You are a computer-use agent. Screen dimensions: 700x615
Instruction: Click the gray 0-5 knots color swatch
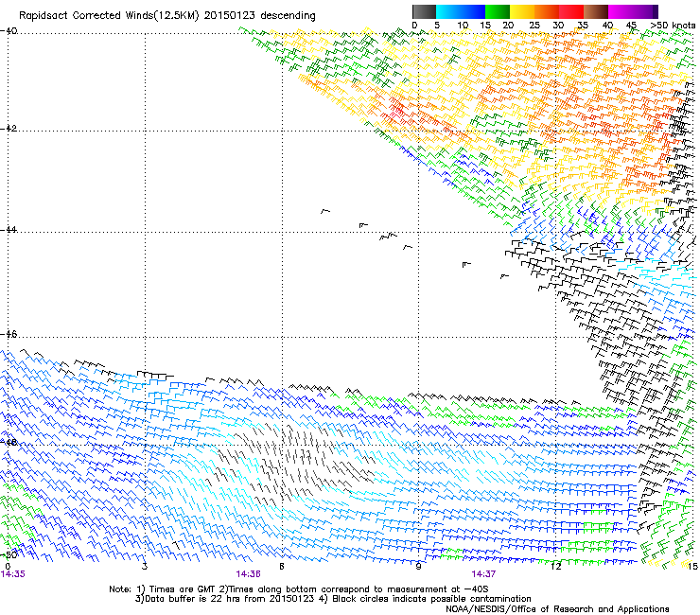tap(424, 11)
